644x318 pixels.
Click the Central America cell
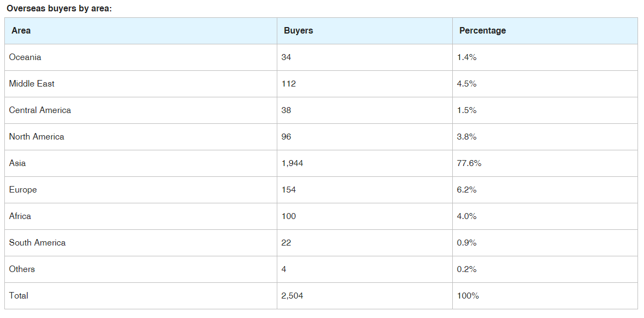[40, 110]
